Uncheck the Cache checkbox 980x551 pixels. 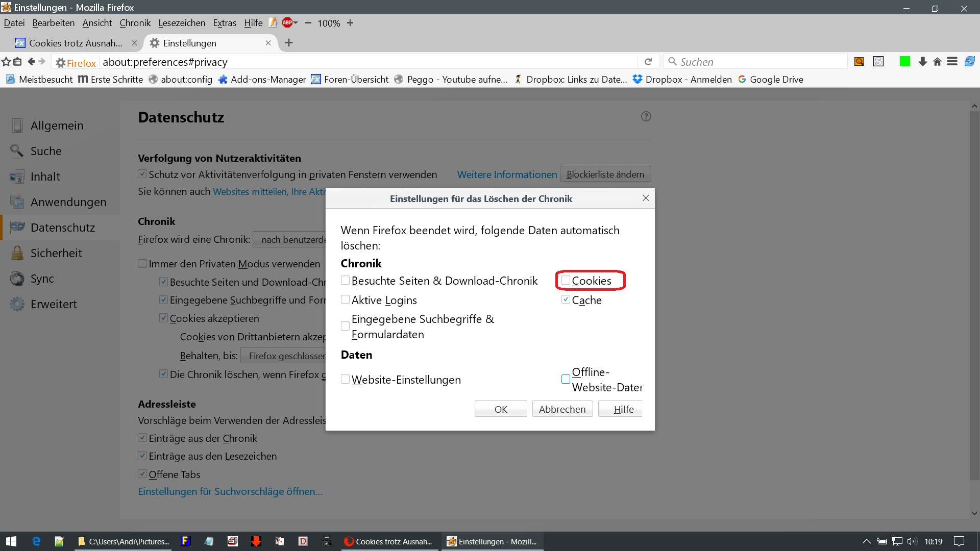click(566, 299)
